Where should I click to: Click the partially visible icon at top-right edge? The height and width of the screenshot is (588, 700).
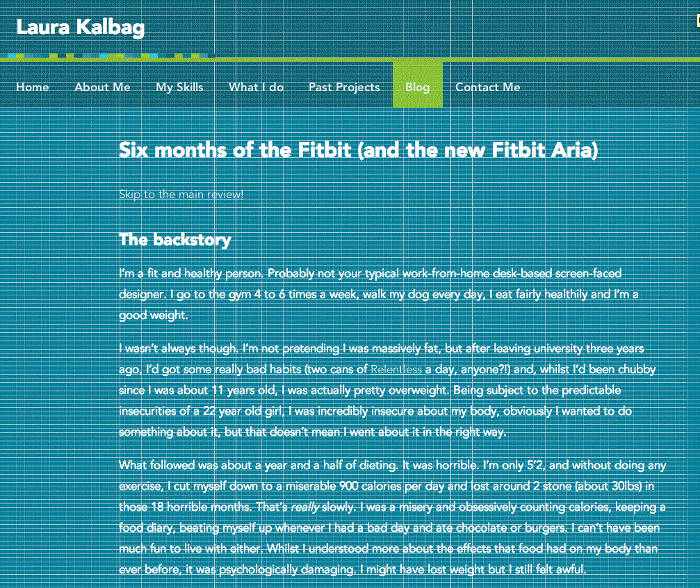pyautogui.click(x=698, y=21)
